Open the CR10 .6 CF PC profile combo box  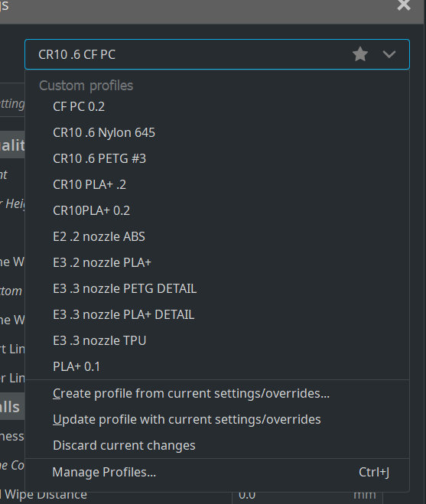pyautogui.click(x=217, y=54)
